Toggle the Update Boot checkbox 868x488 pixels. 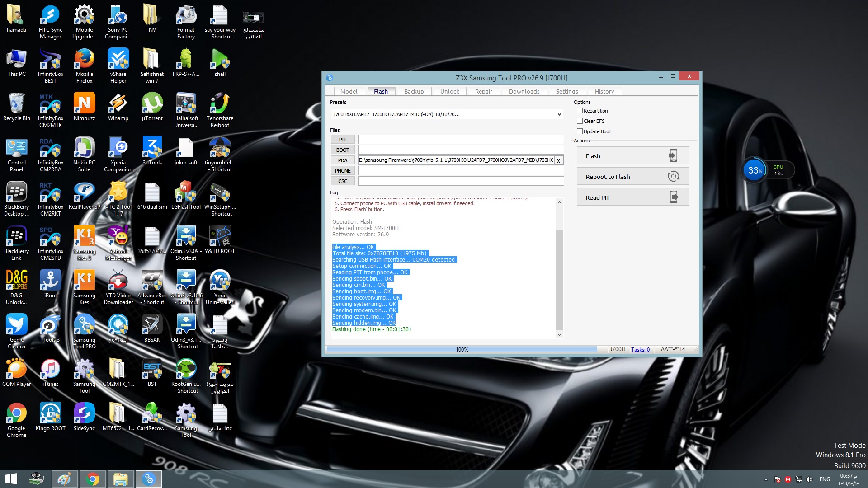pyautogui.click(x=580, y=131)
